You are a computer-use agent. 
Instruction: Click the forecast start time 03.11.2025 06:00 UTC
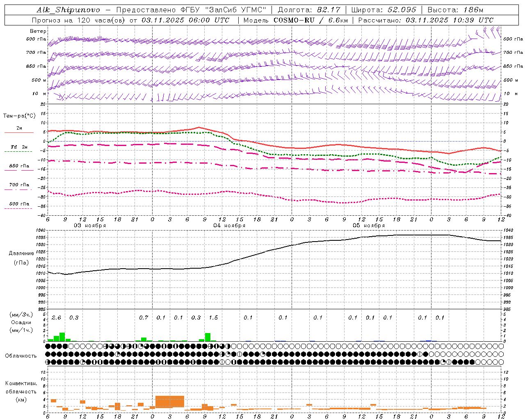(185, 20)
